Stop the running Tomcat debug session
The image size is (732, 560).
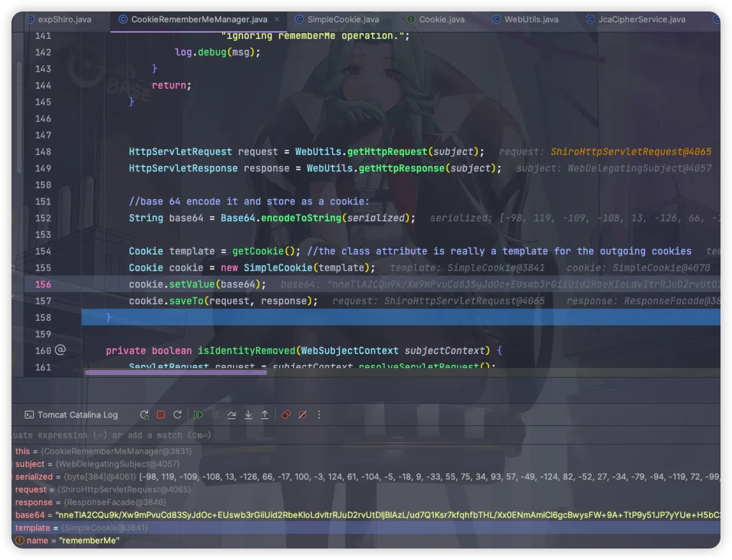(x=161, y=415)
